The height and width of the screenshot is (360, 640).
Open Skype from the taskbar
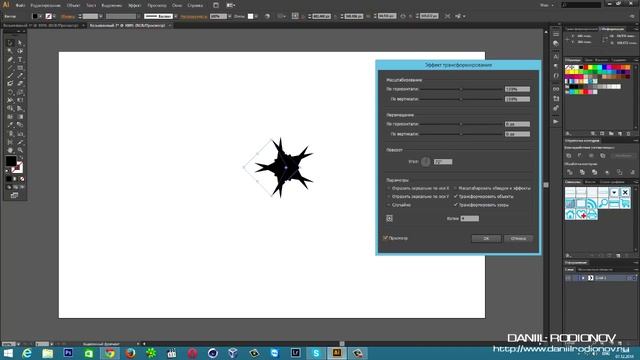[316, 353]
